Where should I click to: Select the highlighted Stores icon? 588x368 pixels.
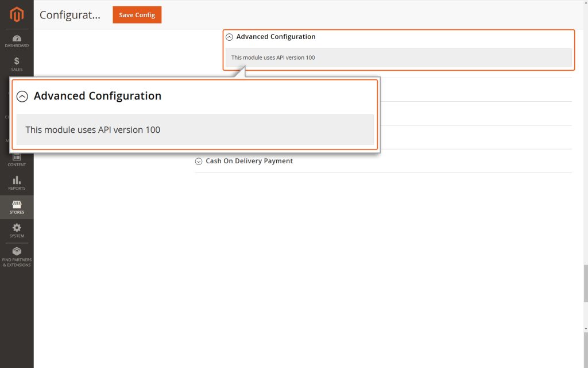(x=17, y=206)
